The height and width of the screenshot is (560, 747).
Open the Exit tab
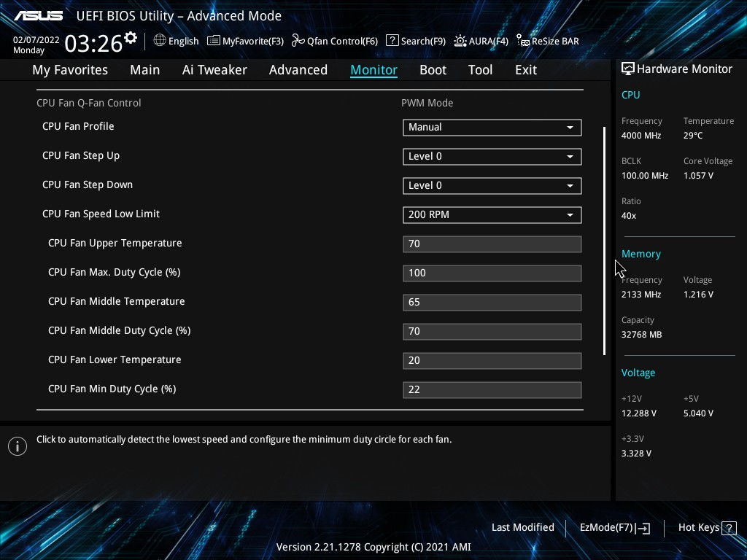pyautogui.click(x=526, y=70)
